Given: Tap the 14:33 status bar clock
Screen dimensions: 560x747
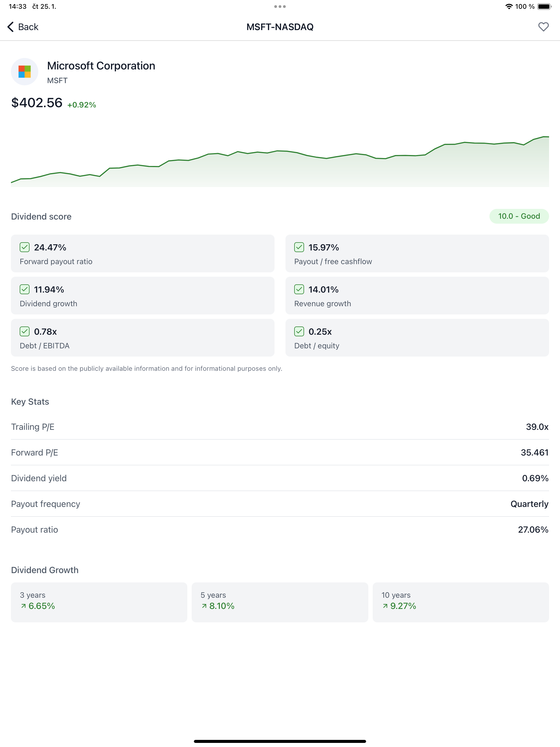Looking at the screenshot, I should pos(17,6).
